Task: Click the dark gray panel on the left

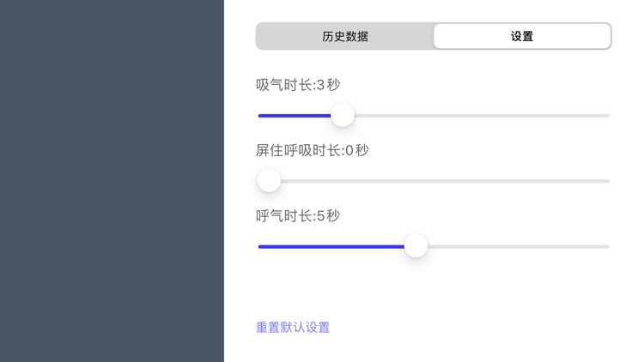Action: 112,181
